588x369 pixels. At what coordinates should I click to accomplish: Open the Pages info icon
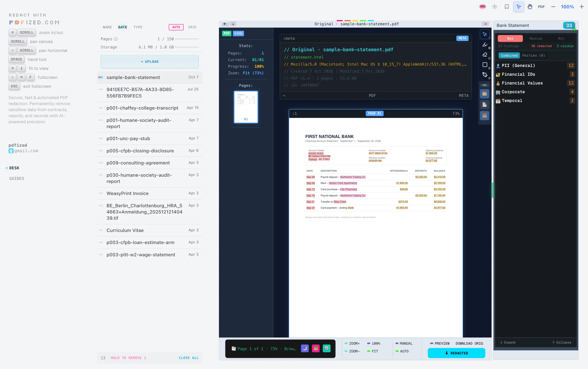(x=116, y=39)
